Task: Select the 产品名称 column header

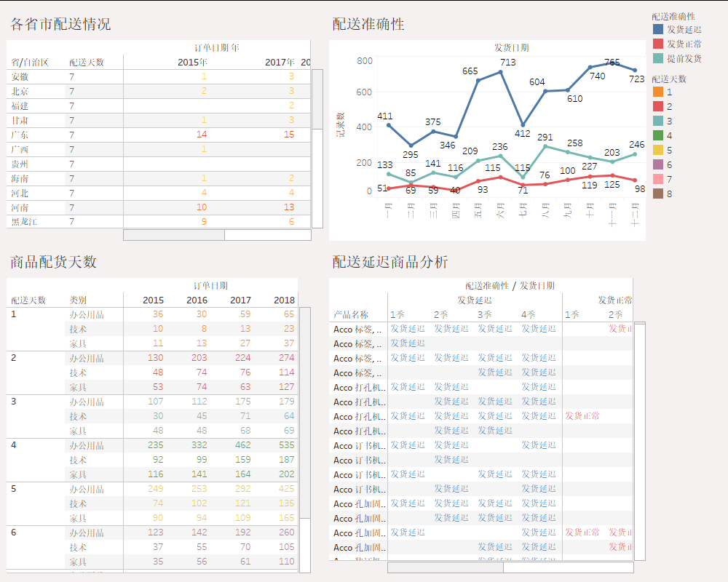Action: [351, 315]
